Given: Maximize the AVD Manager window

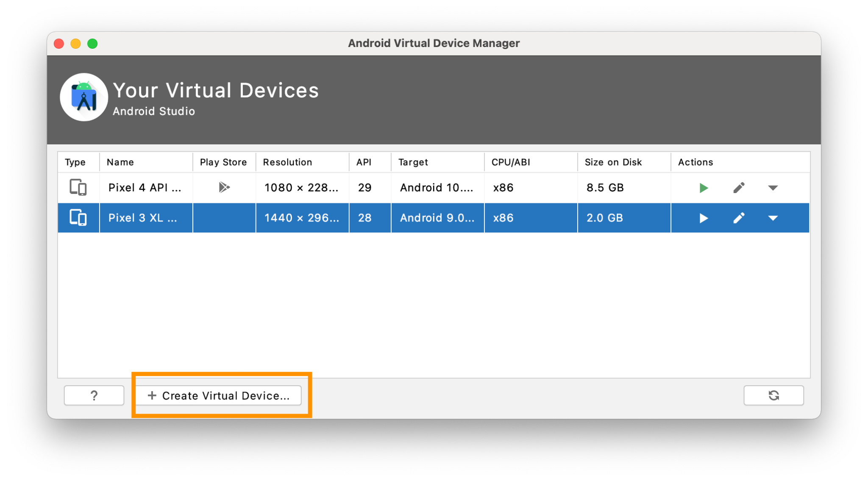Looking at the screenshot, I should 92,44.
